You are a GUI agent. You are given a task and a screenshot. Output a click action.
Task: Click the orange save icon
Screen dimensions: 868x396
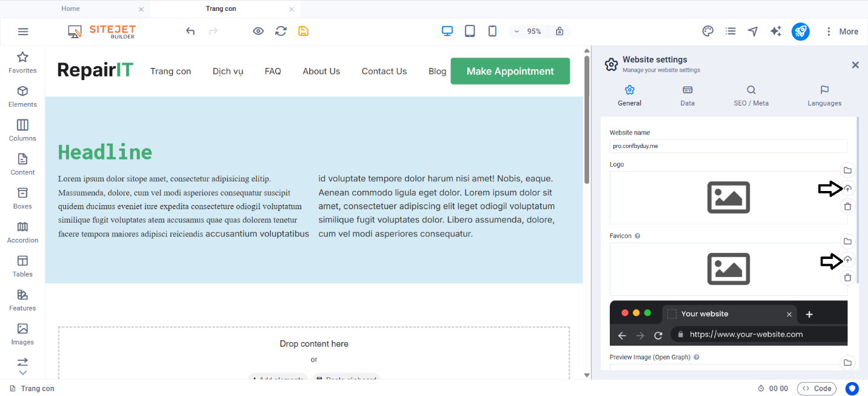[x=303, y=31]
